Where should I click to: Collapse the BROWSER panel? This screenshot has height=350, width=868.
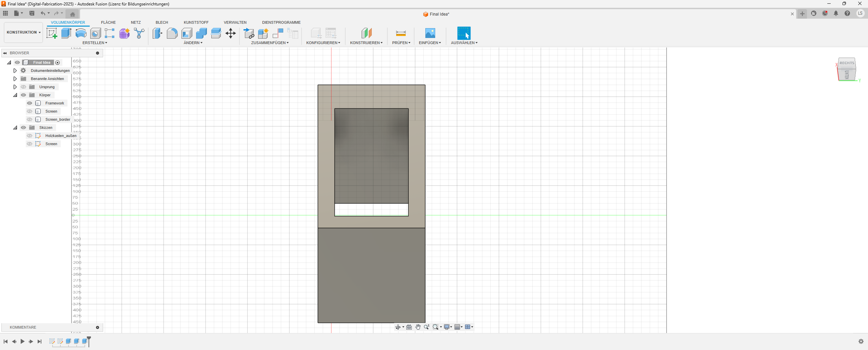pyautogui.click(x=5, y=53)
